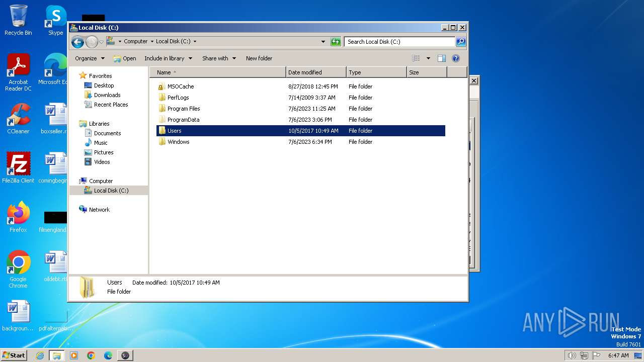The height and width of the screenshot is (362, 644).
Task: Select the MSOCache folder icon
Action: tap(162, 86)
